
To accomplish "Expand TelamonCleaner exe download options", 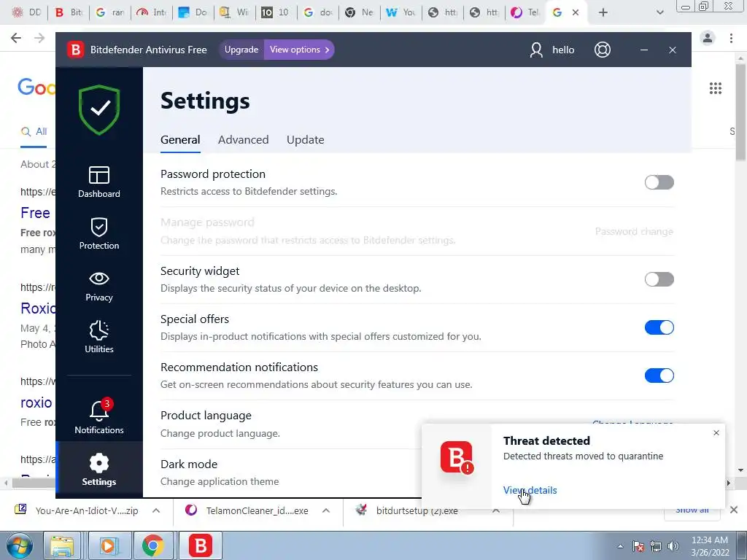I will pos(326,510).
